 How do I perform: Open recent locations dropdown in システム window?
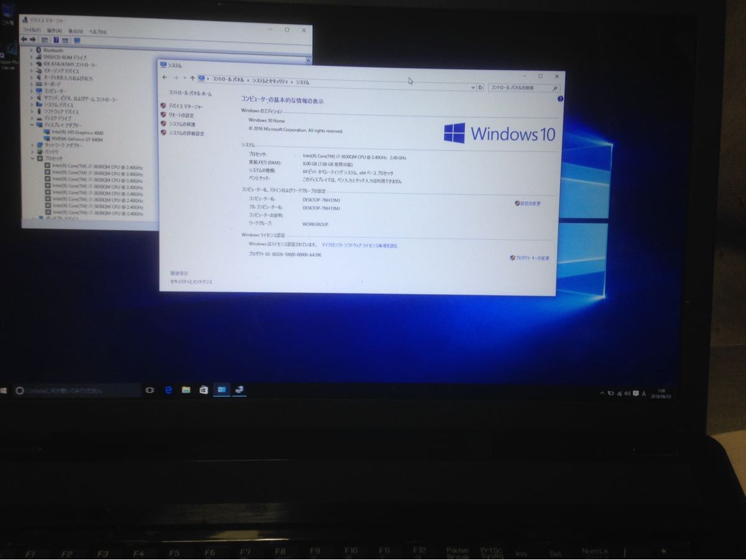point(185,78)
